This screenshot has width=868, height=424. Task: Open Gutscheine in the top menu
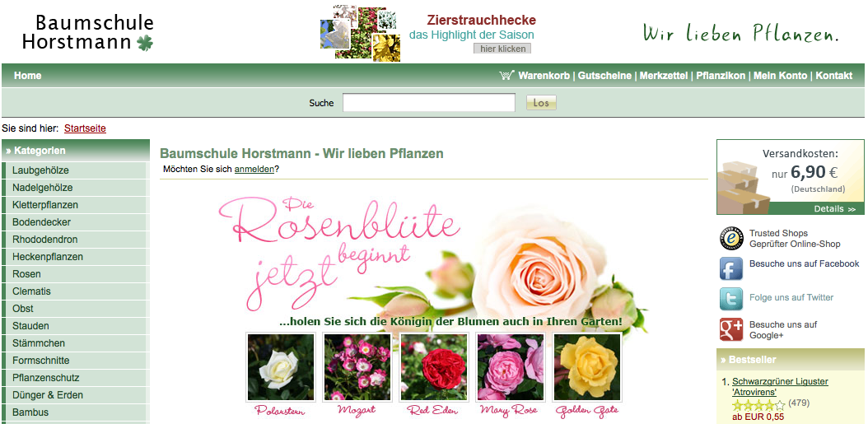(x=604, y=76)
